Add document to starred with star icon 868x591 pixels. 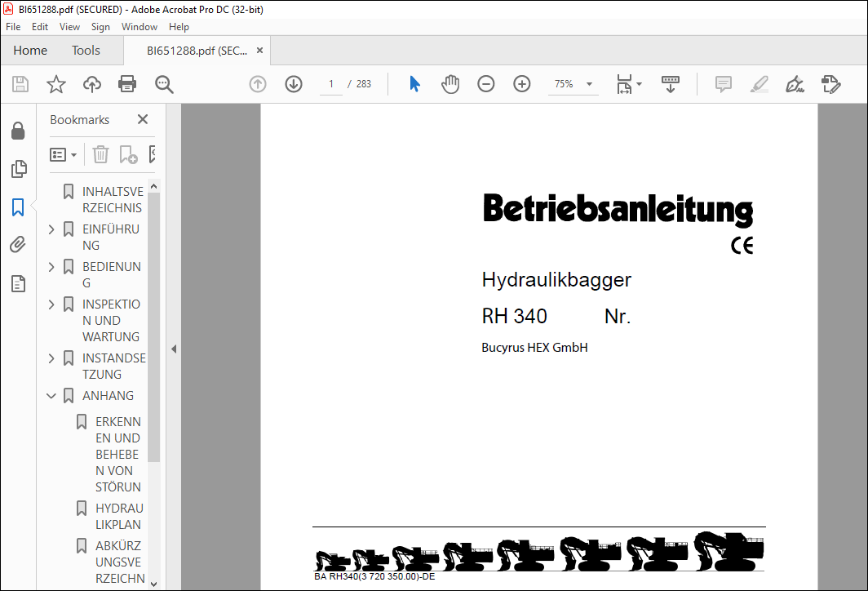[56, 84]
